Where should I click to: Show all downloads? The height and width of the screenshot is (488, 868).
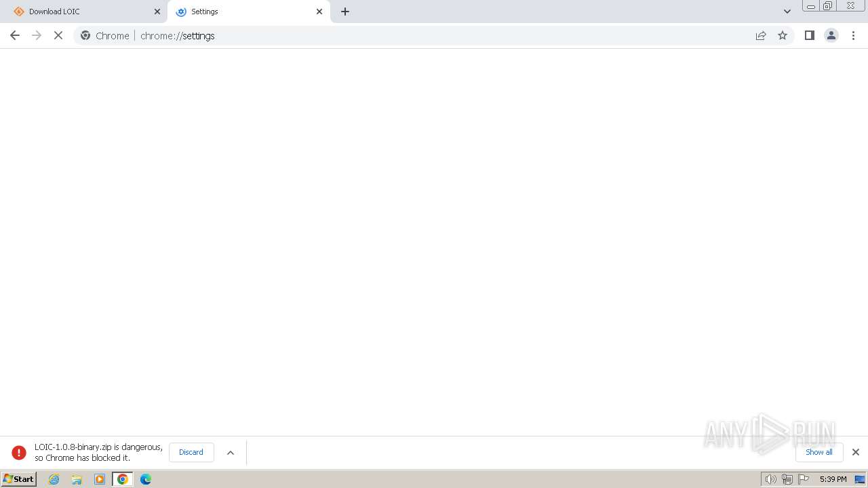pos(819,453)
